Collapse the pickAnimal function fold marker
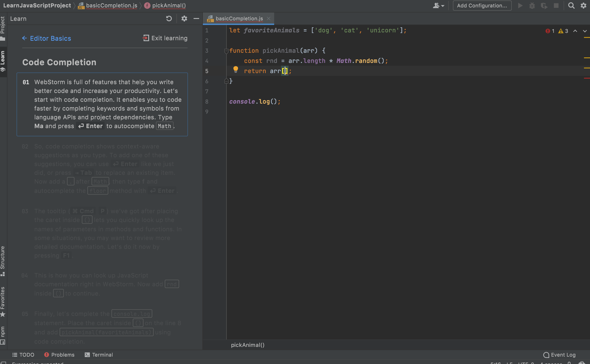The height and width of the screenshot is (364, 590). click(x=226, y=51)
